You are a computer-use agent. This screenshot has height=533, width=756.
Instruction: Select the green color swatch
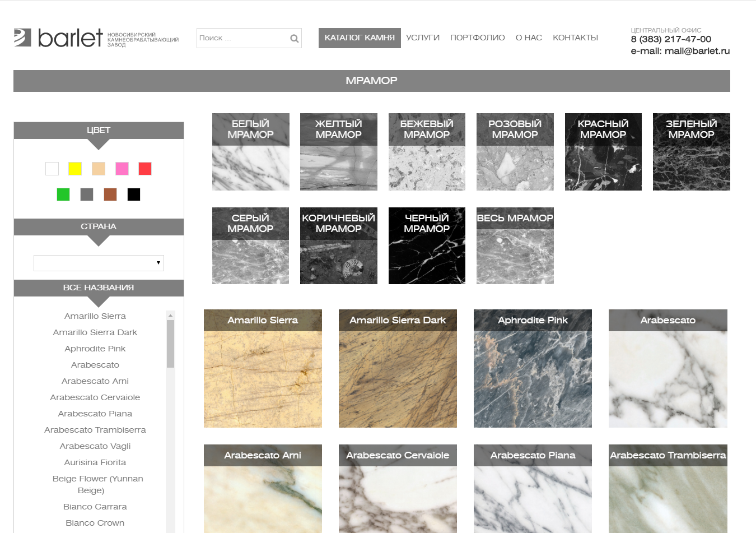point(63,194)
